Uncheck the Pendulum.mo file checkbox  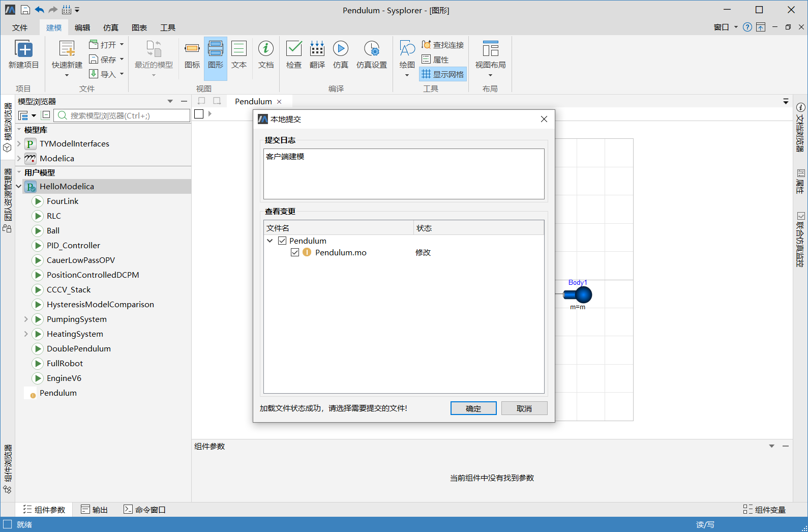[x=295, y=252]
